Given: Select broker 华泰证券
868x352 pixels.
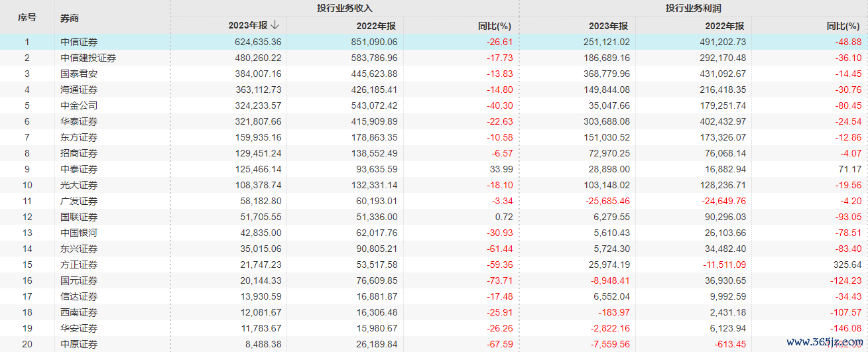Looking at the screenshot, I should 79,121.
